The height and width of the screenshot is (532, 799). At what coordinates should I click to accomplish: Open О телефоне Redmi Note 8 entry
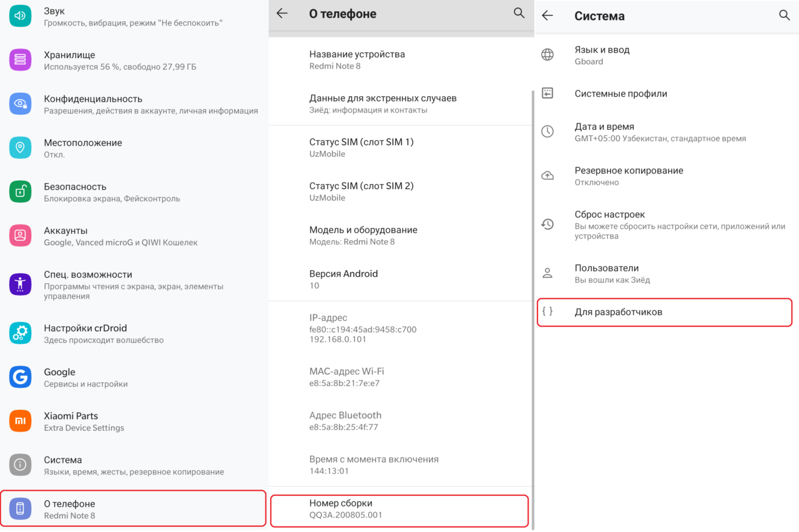134,509
